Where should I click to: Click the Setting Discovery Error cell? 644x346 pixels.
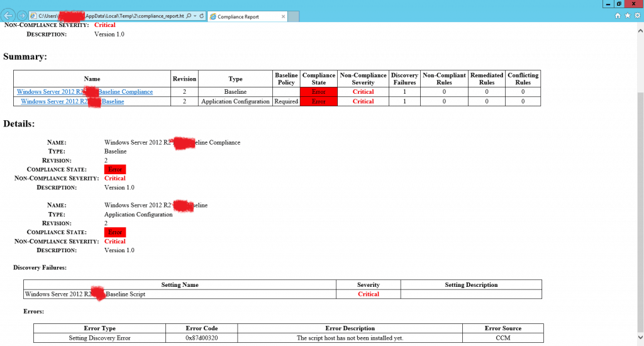click(99, 338)
